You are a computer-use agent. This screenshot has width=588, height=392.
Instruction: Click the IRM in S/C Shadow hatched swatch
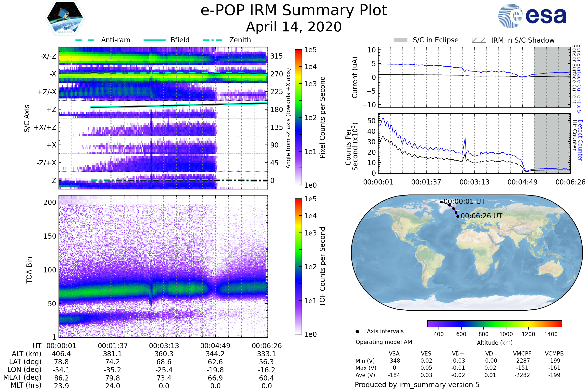pos(479,40)
